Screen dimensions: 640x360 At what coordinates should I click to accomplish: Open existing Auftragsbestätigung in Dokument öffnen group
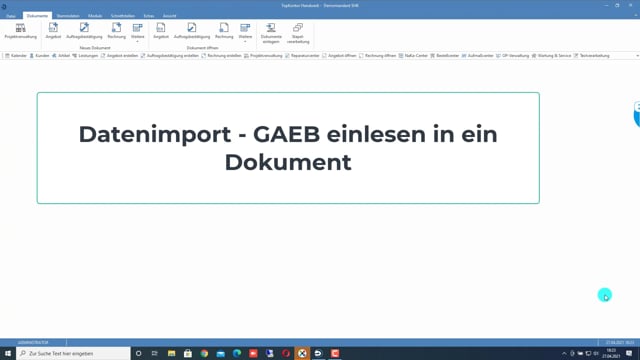click(192, 31)
